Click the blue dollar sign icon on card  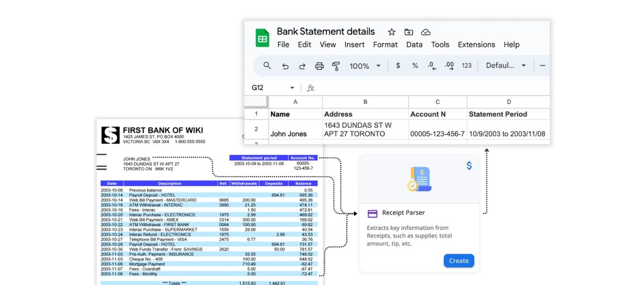469,165
